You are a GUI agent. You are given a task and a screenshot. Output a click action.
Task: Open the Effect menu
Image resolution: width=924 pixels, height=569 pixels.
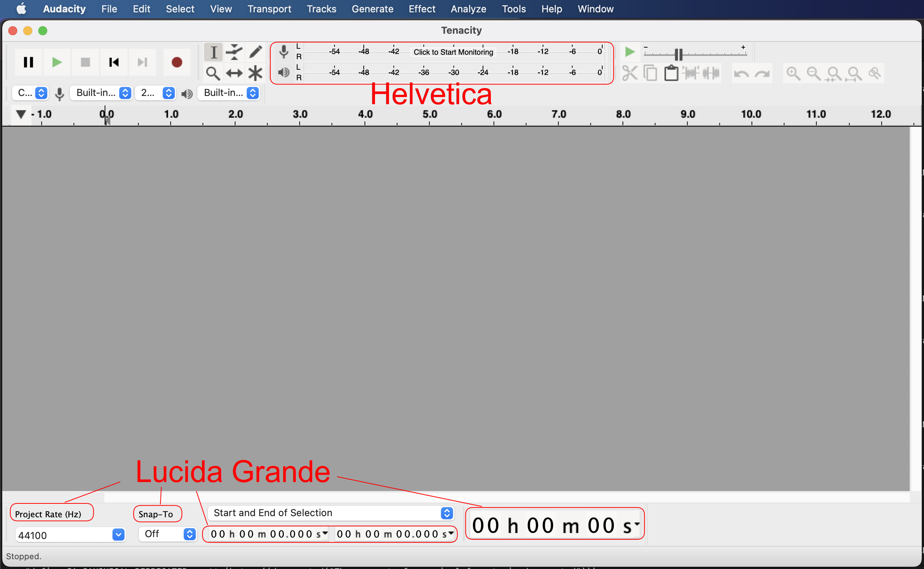coord(422,9)
